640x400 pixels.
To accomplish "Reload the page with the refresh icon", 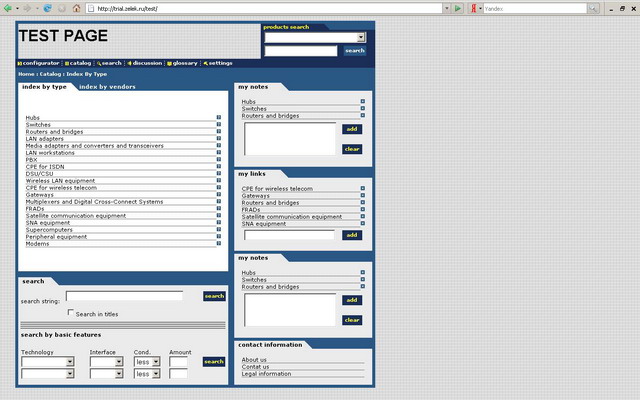I will (x=47, y=8).
